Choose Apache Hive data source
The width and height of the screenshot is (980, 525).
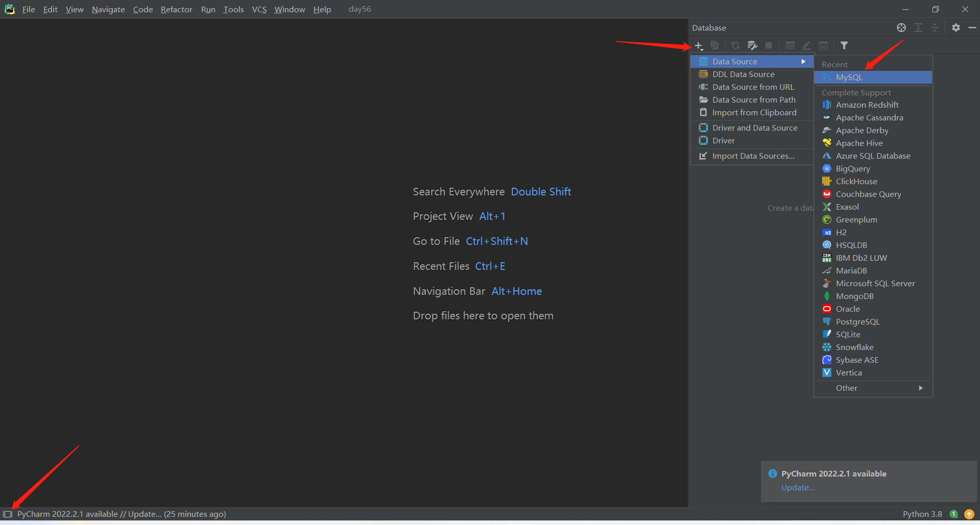[x=873, y=143]
